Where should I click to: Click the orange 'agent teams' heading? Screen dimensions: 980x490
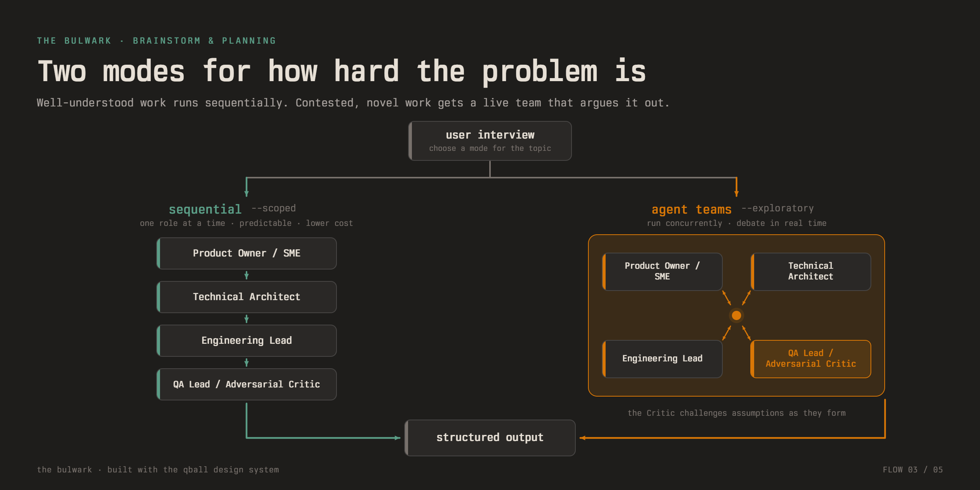tap(691, 209)
